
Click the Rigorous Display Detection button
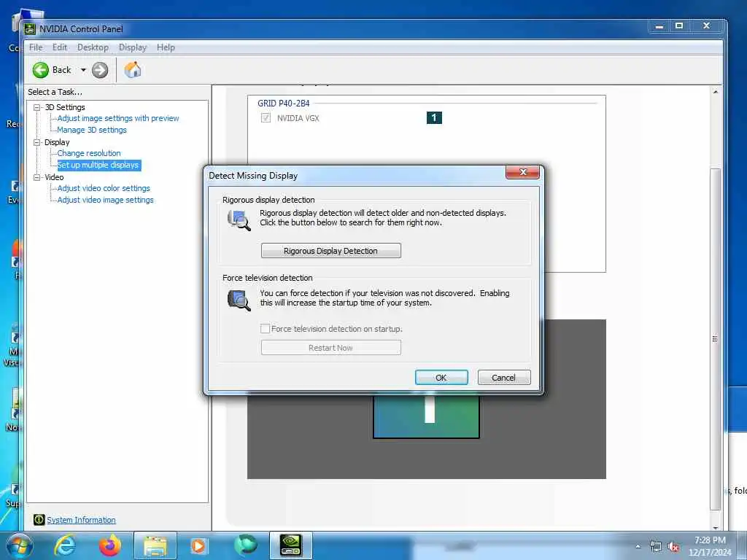pos(331,251)
